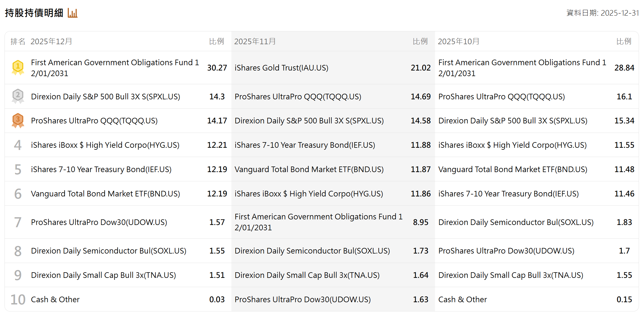The width and height of the screenshot is (644, 319).
Task: Click the bronze rank 3 medal icon
Action: pos(18,121)
